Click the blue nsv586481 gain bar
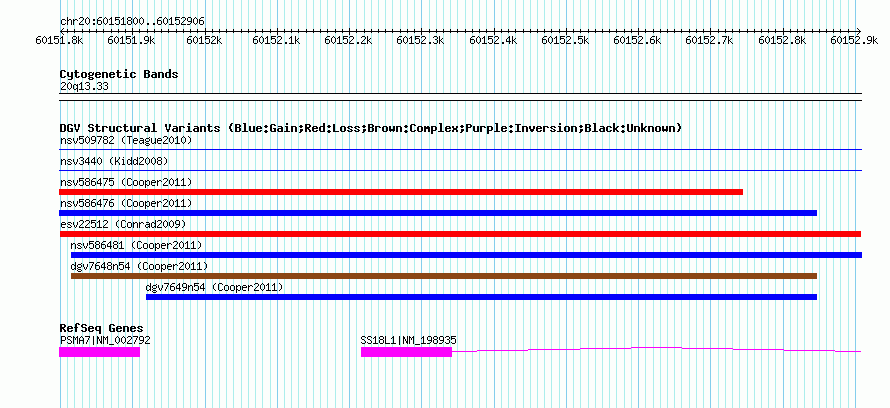 466,255
